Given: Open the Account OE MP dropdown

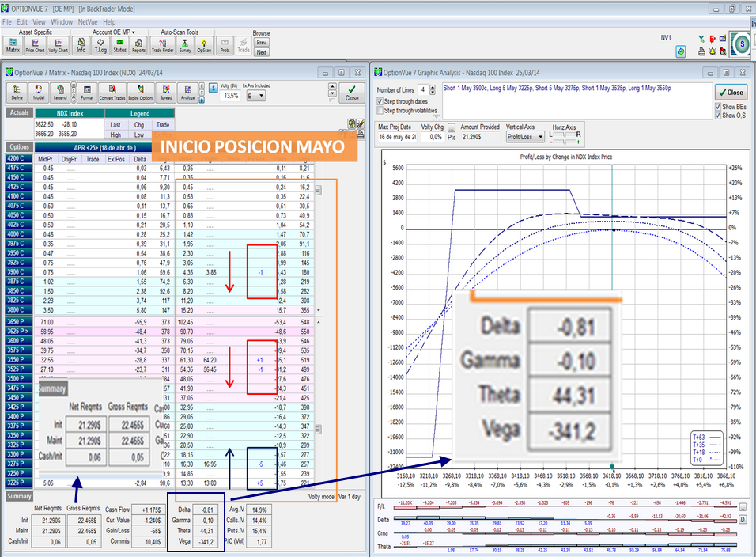Looking at the screenshot, I should coord(114,32).
